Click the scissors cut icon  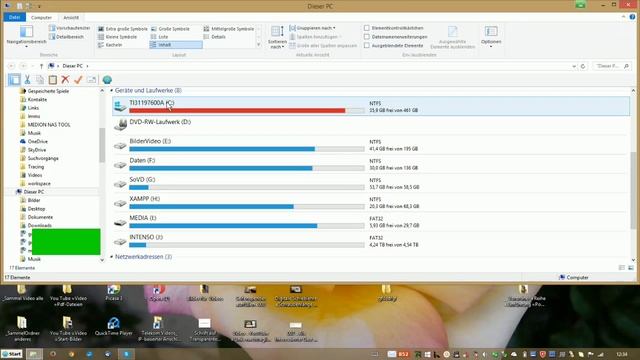click(27, 80)
